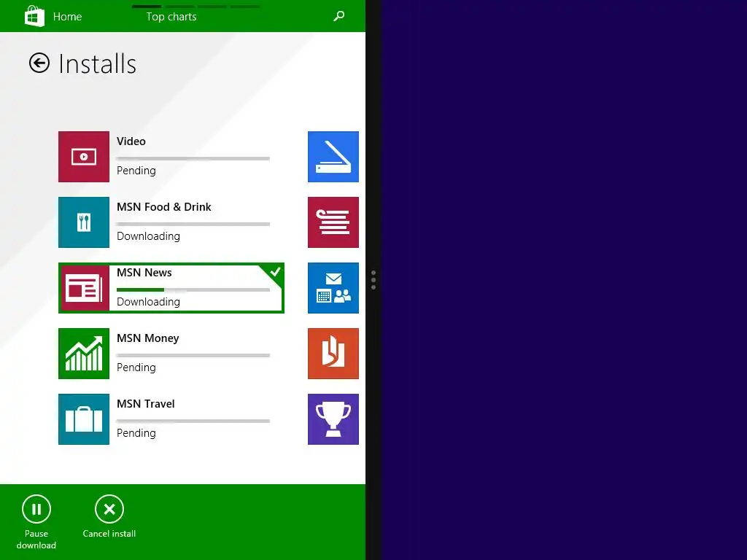Click the 'MSN Travel' name text
Viewport: 747px width, 560px height.
(x=146, y=404)
